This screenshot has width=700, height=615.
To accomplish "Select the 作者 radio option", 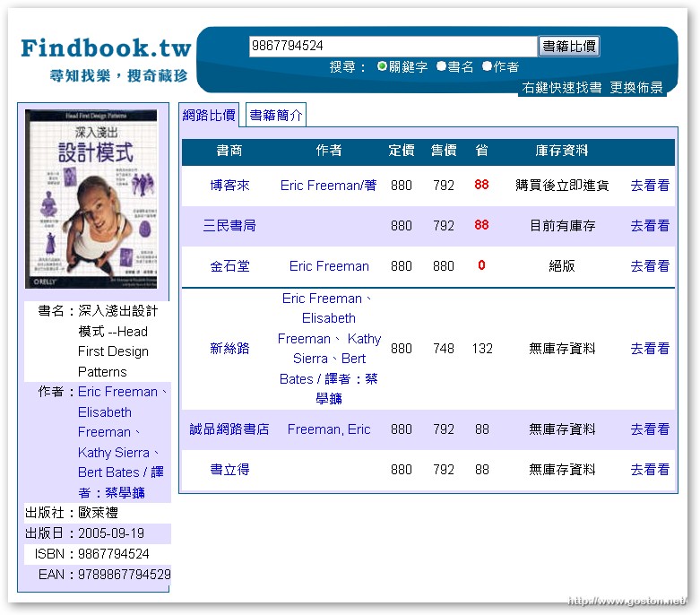I will 487,66.
